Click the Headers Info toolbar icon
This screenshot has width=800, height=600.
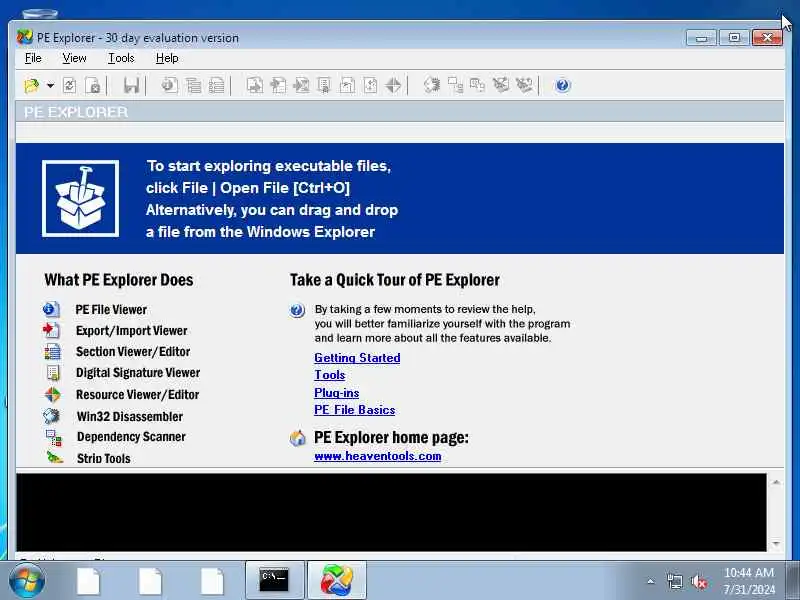click(169, 85)
